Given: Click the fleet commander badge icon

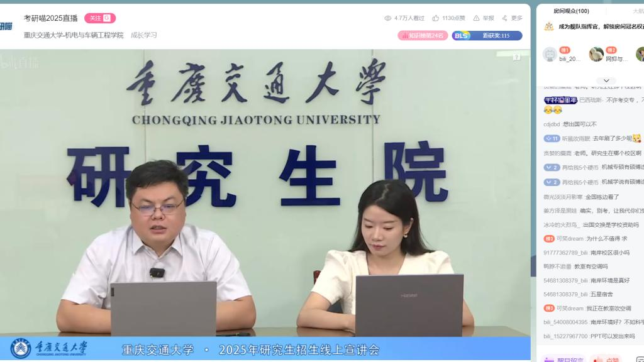Looking at the screenshot, I should tap(549, 26).
